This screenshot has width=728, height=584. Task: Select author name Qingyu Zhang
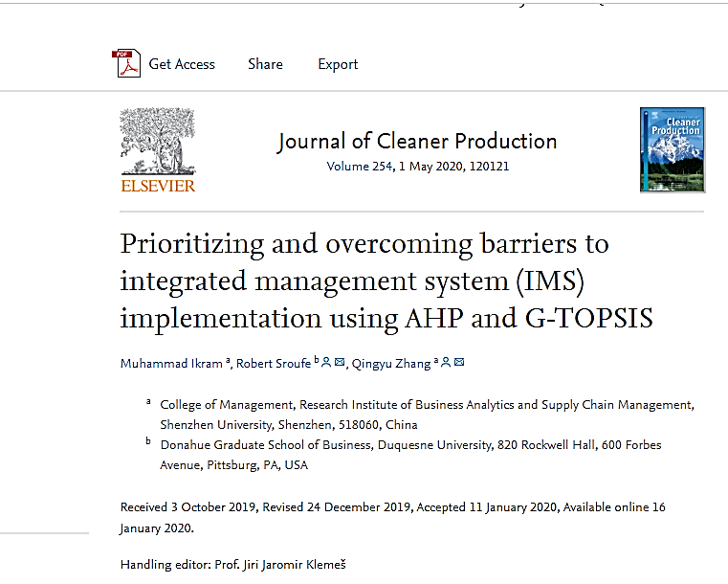[x=390, y=363]
